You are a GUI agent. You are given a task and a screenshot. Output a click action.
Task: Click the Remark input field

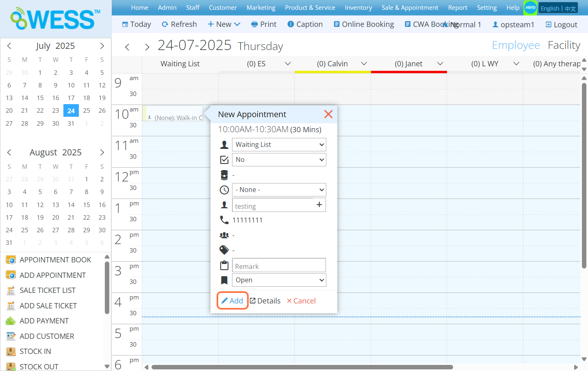pos(279,266)
